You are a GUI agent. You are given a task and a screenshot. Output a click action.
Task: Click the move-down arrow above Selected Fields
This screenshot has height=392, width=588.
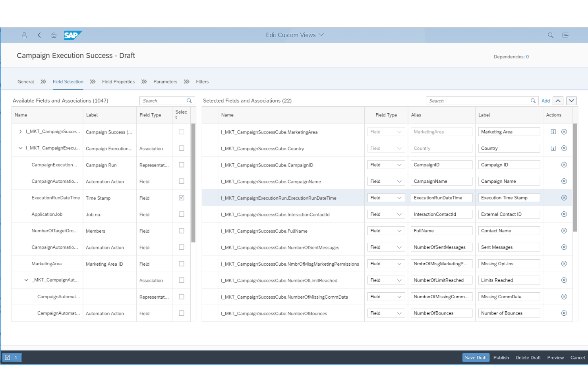tap(571, 100)
